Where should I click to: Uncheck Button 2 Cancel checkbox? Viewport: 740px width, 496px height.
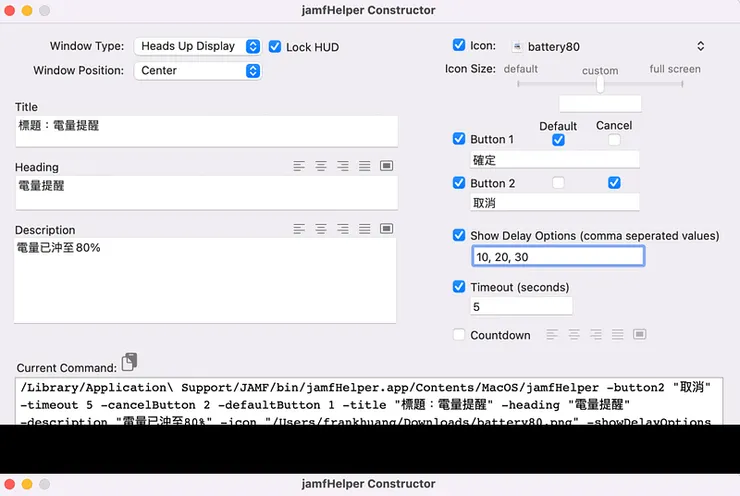coord(614,183)
